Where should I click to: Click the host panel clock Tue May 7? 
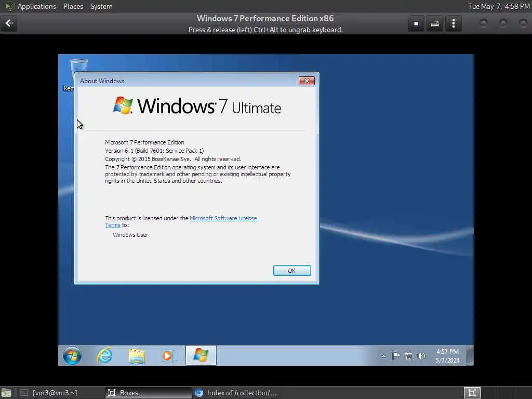499,6
